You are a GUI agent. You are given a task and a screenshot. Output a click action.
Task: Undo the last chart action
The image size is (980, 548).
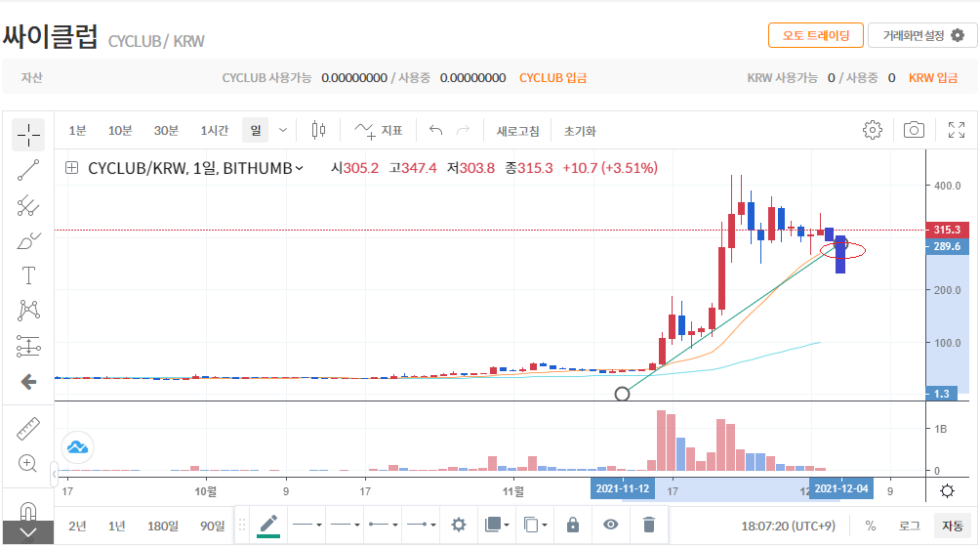tap(436, 130)
